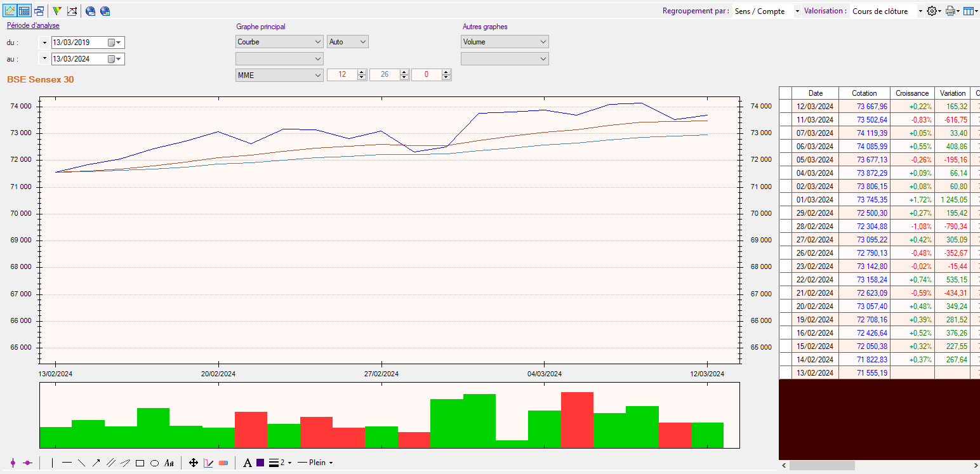This screenshot has width=980, height=474.
Task: Open the Sens / Compte grouping dropdown
Action: click(766, 11)
